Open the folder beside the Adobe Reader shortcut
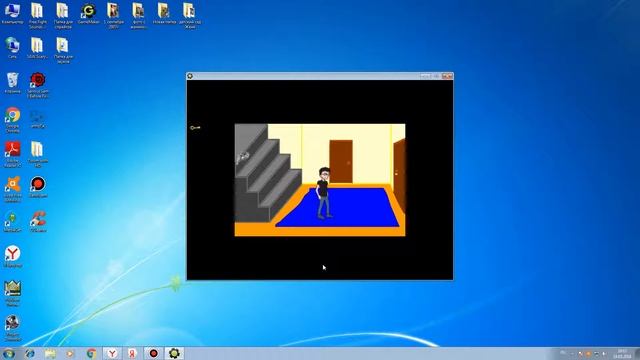 coord(38,154)
